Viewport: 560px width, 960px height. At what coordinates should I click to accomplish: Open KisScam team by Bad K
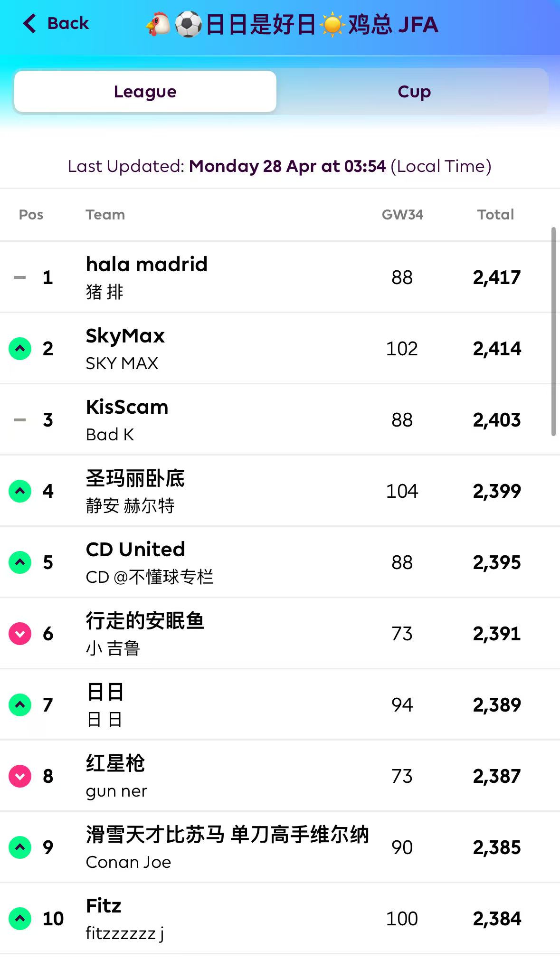point(127,407)
